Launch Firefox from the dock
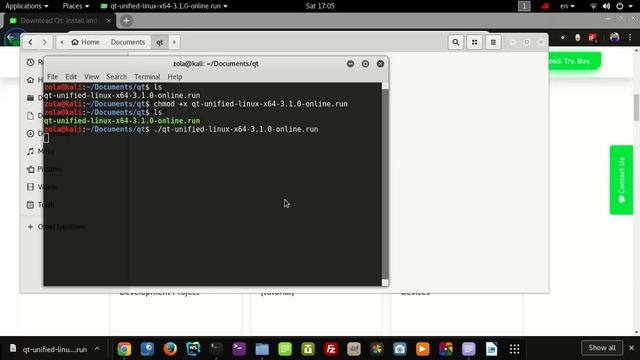The image size is (640, 360). click(170, 349)
